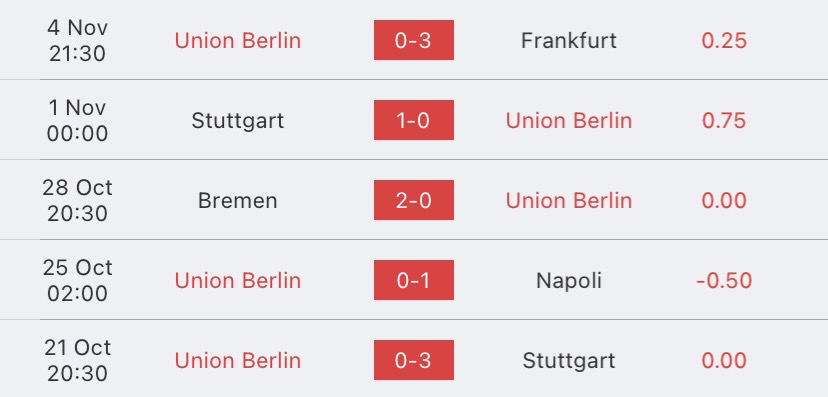Open the 0-3 score against Stuttgart
Image resolution: width=828 pixels, height=397 pixels.
[x=413, y=360]
